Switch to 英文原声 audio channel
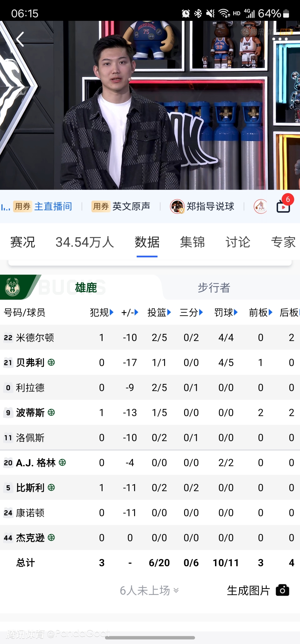Screen dimensions: 300x644 click(x=131, y=207)
